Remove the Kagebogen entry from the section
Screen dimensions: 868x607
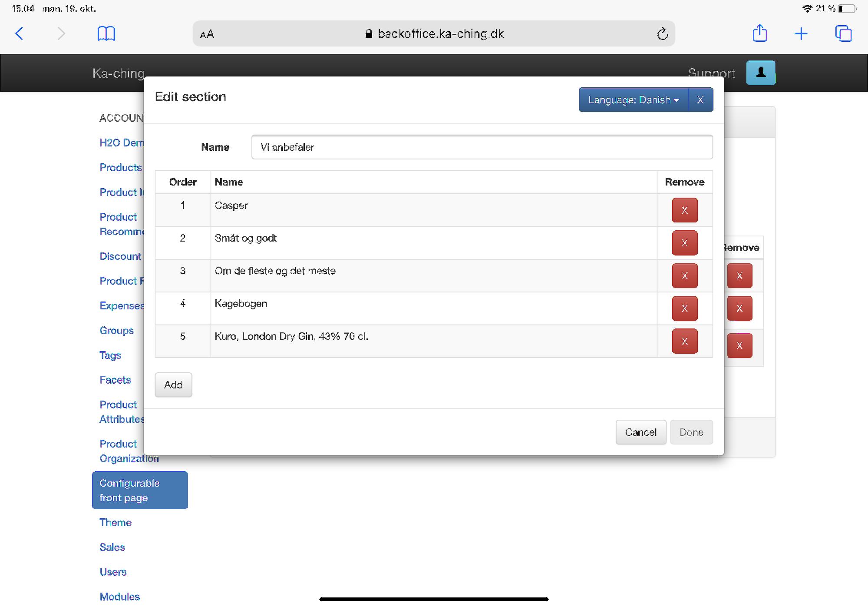(x=684, y=308)
